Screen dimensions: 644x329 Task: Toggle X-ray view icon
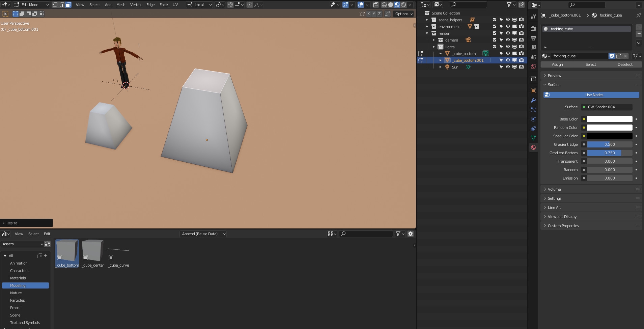coord(375,5)
